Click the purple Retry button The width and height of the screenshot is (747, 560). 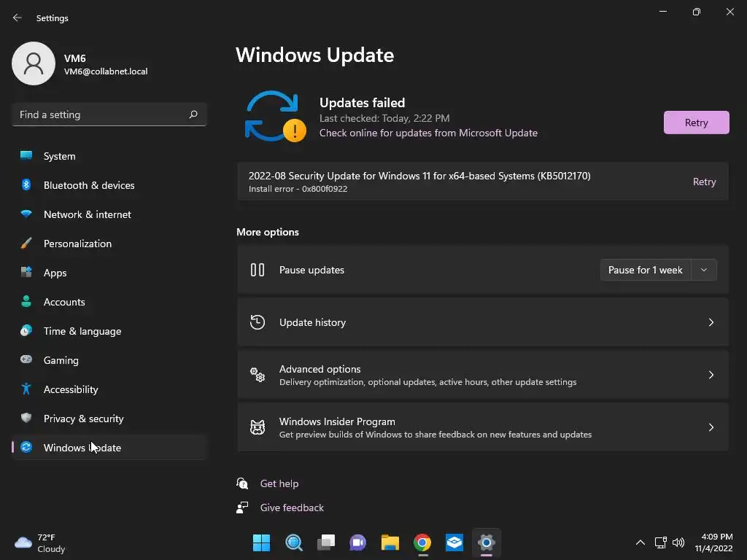[696, 122]
